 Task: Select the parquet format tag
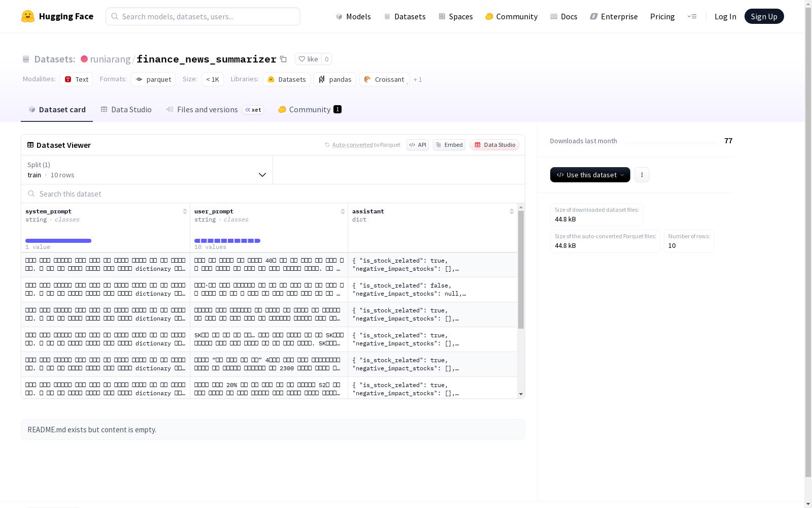(153, 79)
